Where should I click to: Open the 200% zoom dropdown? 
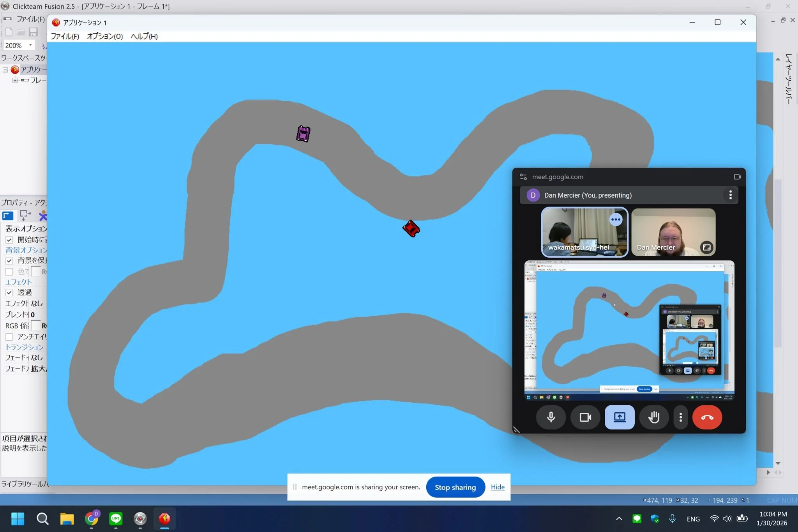30,45
